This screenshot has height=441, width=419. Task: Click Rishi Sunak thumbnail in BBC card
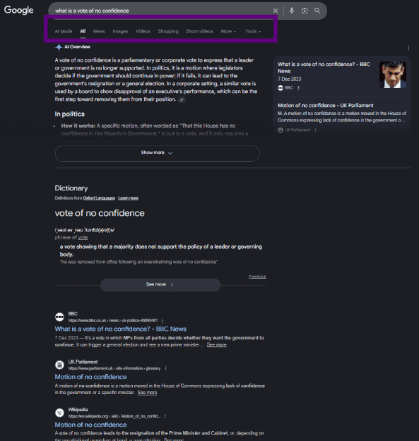coord(393,75)
